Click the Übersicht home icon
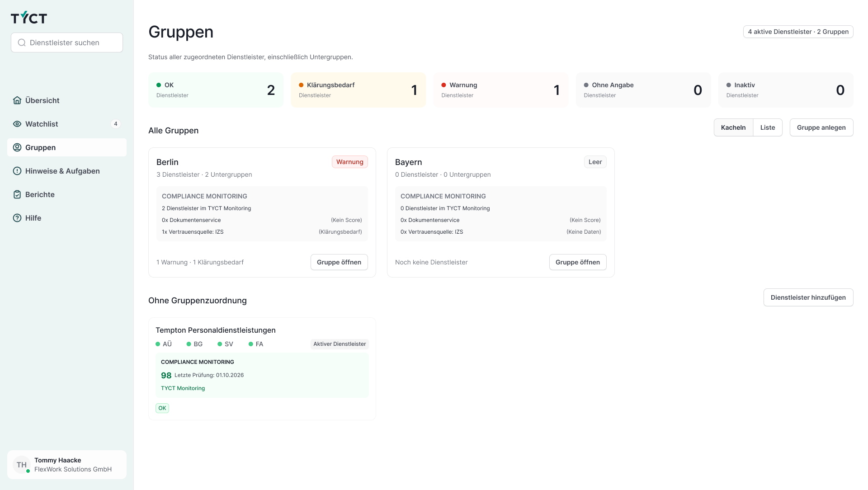The height and width of the screenshot is (490, 868). tap(17, 100)
